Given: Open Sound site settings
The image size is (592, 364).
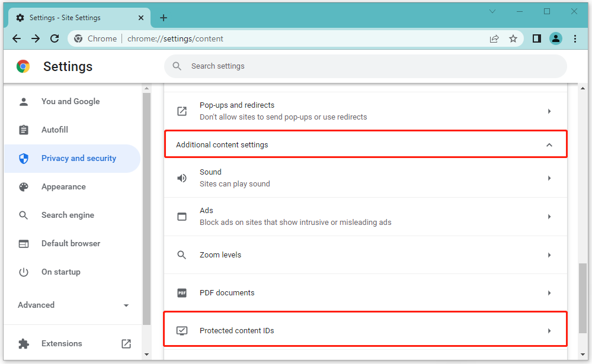Looking at the screenshot, I should click(x=365, y=178).
